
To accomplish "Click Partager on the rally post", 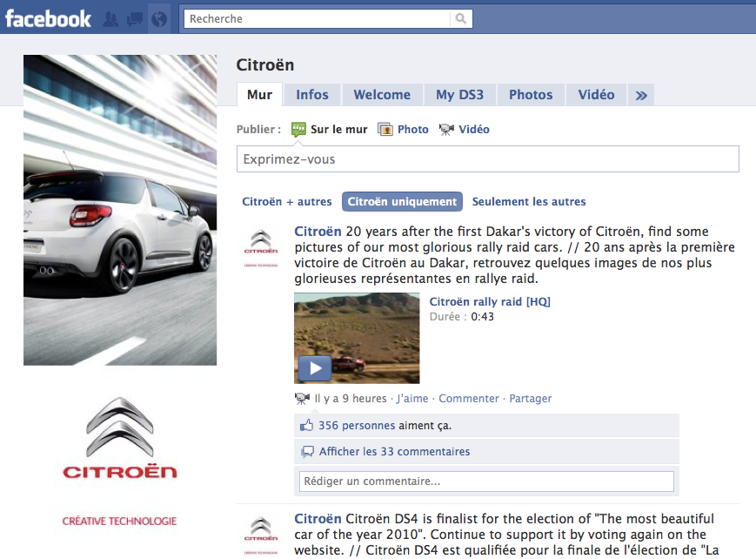I will coord(531,399).
